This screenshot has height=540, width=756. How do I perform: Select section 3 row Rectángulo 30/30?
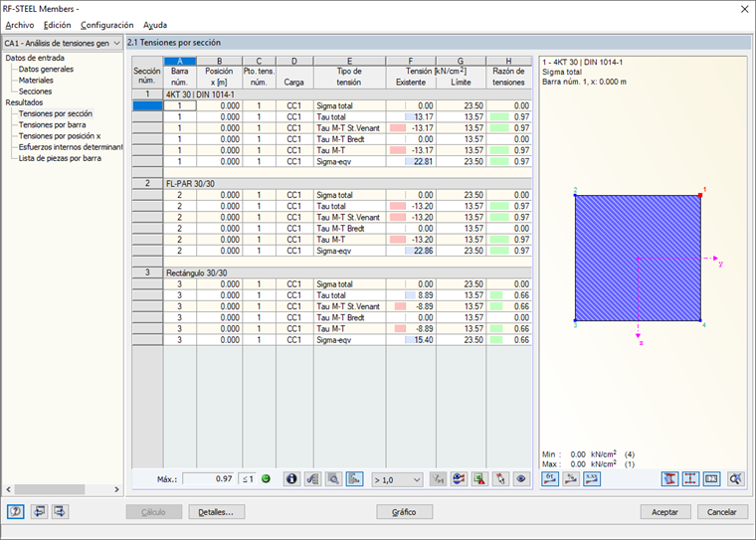tap(331, 272)
